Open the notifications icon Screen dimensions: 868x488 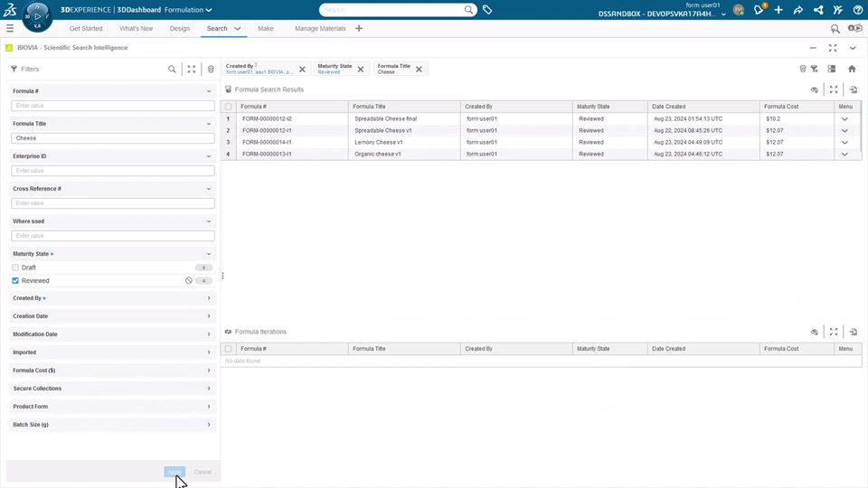759,9
